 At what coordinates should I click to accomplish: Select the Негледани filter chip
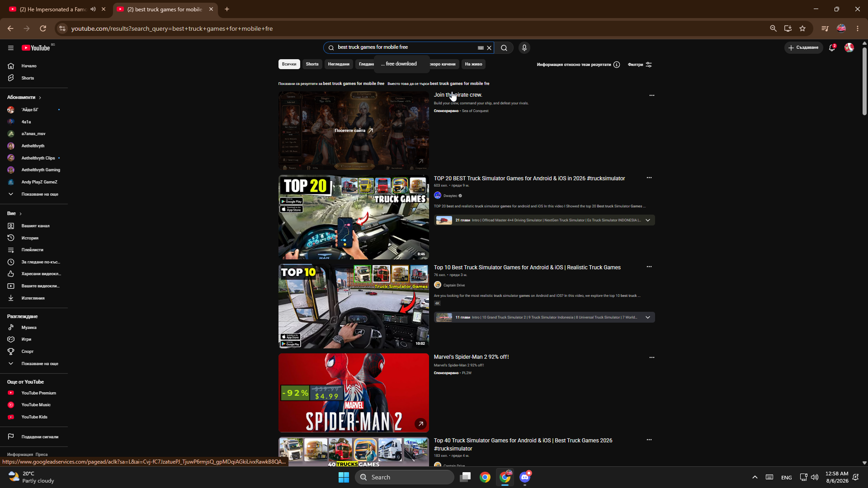[339, 64]
